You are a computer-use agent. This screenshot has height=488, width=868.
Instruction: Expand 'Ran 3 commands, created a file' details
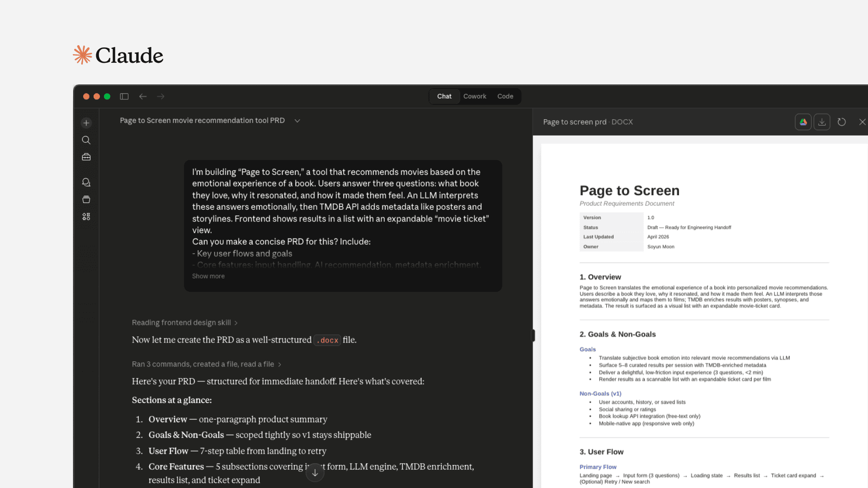[x=206, y=364]
